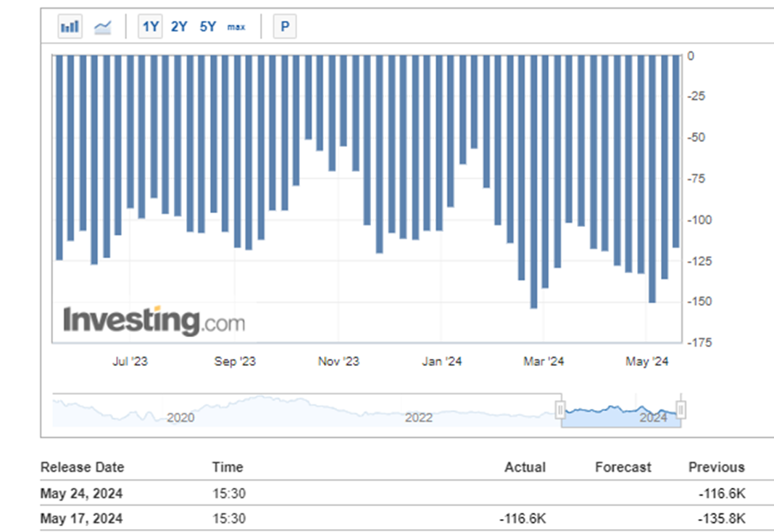774x532 pixels.
Task: Click the -135.8K previous value
Action: pyautogui.click(x=721, y=519)
